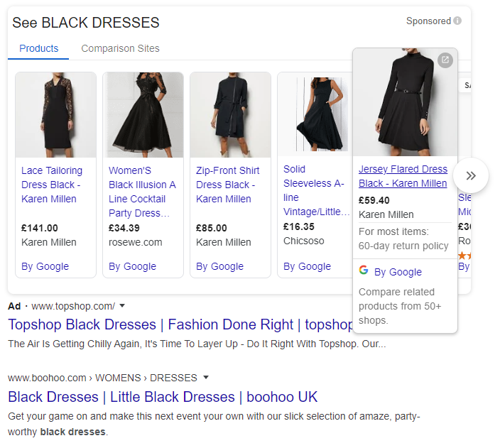Click the Google logo icon in the popup

pyautogui.click(x=364, y=271)
